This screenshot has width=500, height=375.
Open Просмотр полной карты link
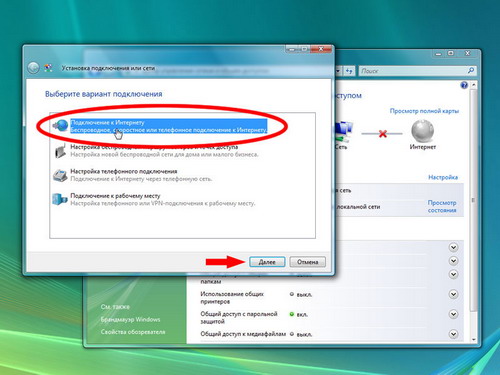424,111
